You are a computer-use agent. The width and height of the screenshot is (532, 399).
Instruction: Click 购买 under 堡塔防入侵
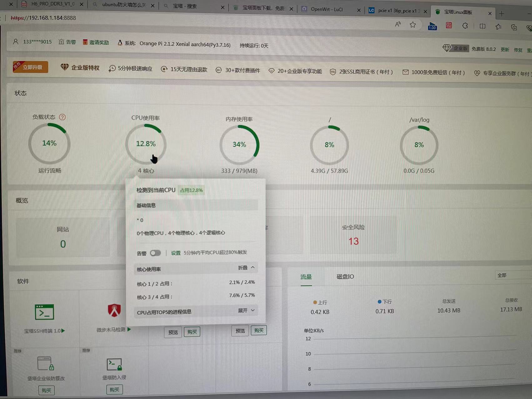pos(114,390)
